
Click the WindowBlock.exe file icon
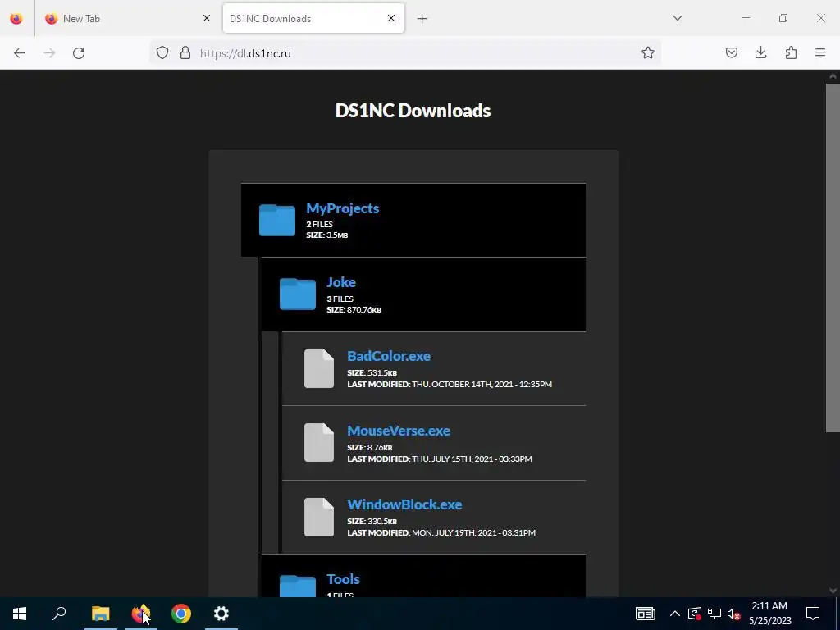[x=319, y=517]
